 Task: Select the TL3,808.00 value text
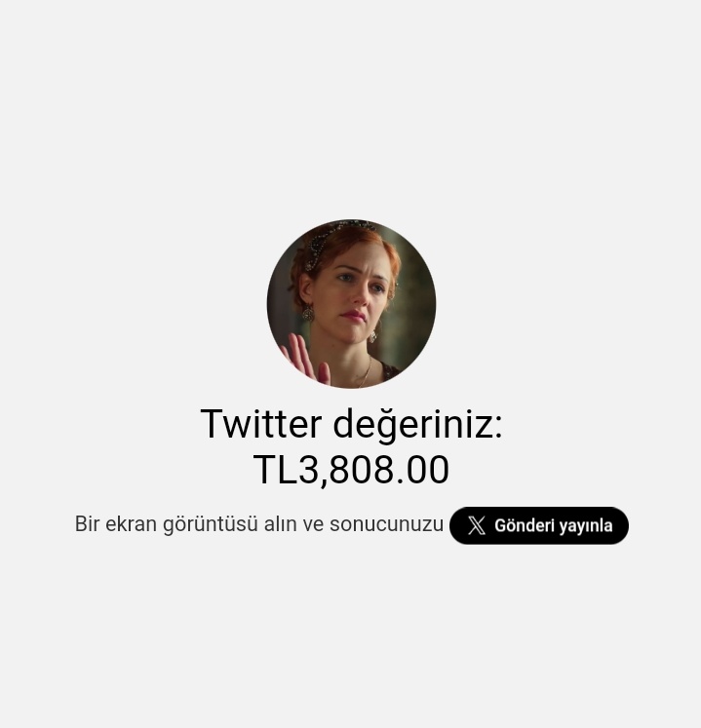[351, 470]
